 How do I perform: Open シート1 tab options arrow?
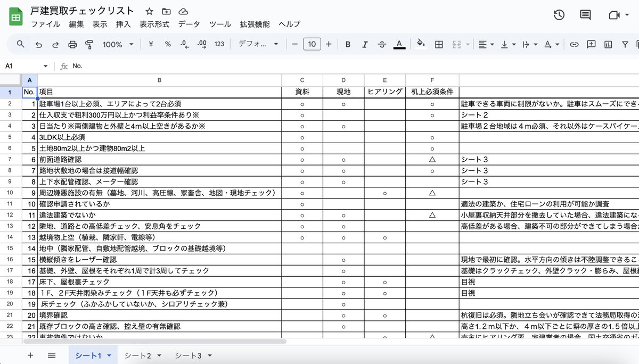tap(109, 355)
